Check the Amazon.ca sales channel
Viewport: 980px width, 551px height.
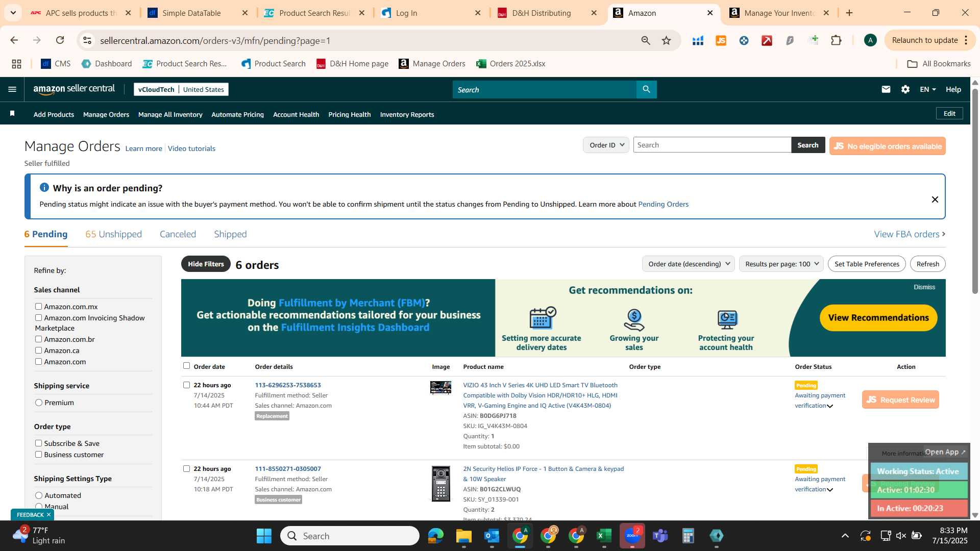[38, 350]
